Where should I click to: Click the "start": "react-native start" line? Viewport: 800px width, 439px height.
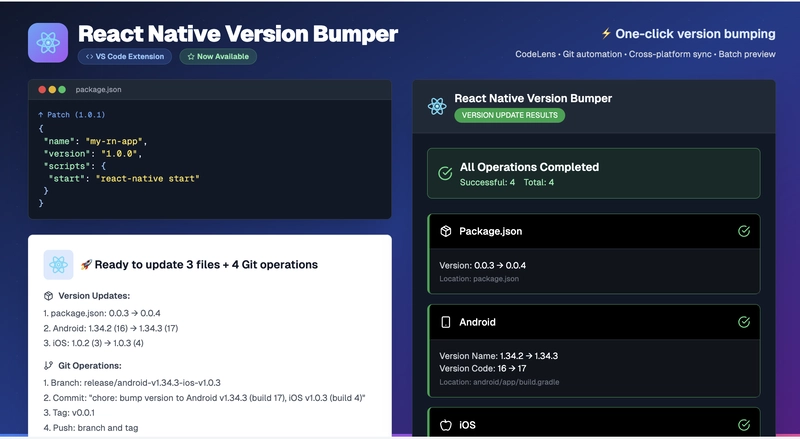[x=123, y=179]
